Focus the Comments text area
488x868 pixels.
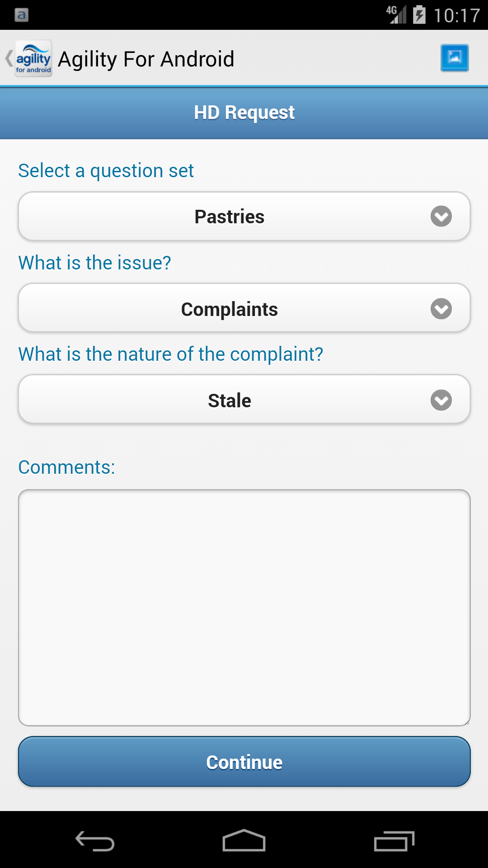(x=244, y=607)
